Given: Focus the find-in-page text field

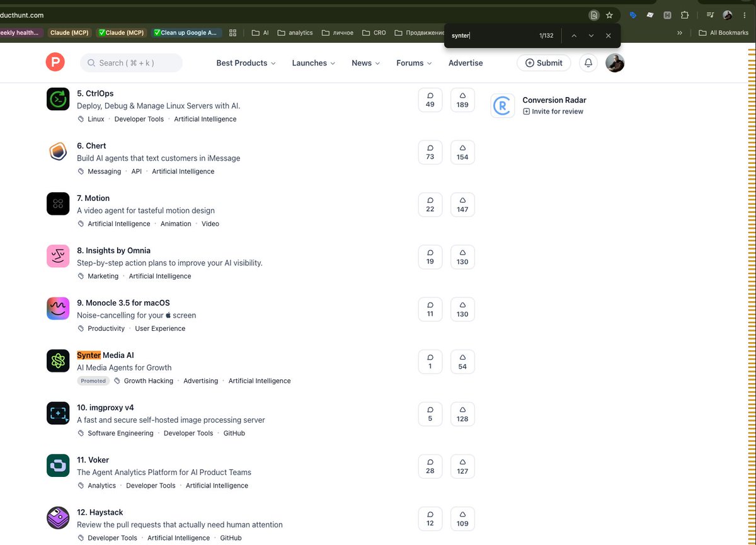Looking at the screenshot, I should 491,36.
